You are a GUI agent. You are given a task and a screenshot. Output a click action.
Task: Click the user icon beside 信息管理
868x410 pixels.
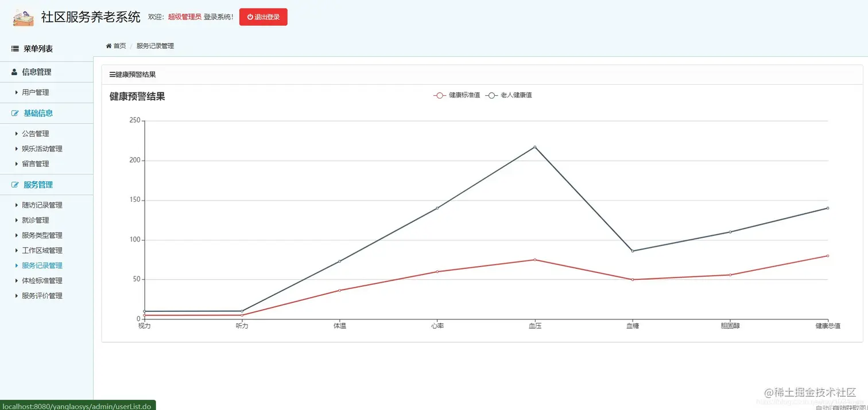click(14, 72)
